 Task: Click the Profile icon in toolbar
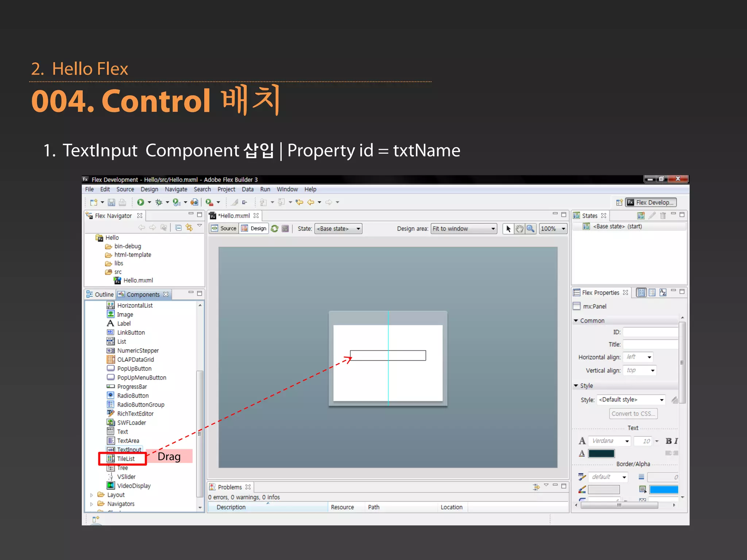pyautogui.click(x=177, y=202)
